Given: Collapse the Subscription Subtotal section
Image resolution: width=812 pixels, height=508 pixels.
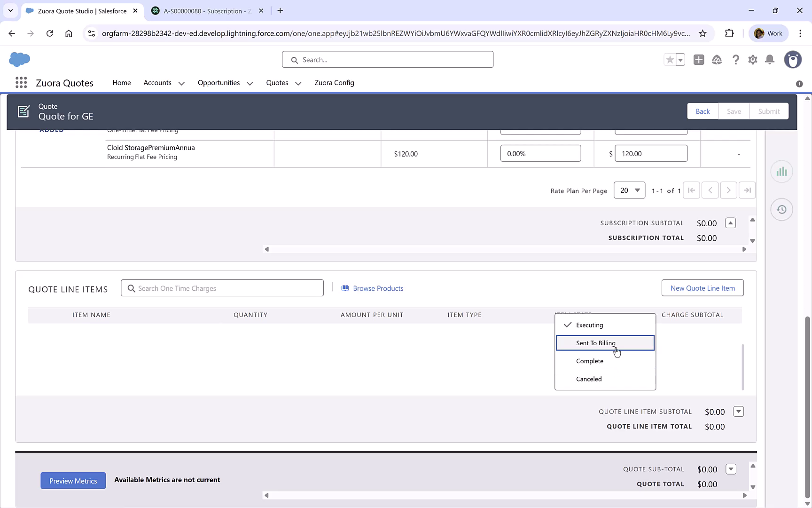Looking at the screenshot, I should (730, 223).
